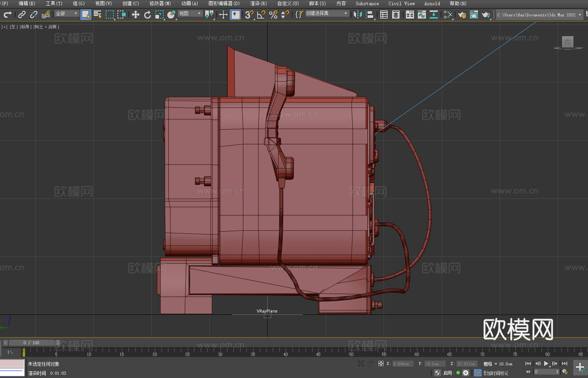Toggle the 3D Snaps button

click(x=249, y=14)
